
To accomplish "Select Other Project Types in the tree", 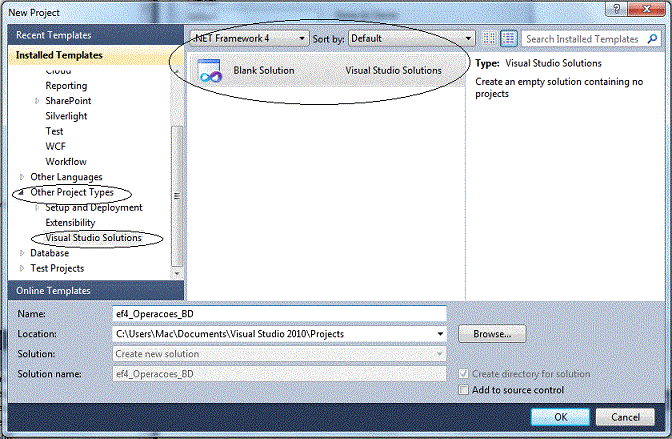I will 72,192.
